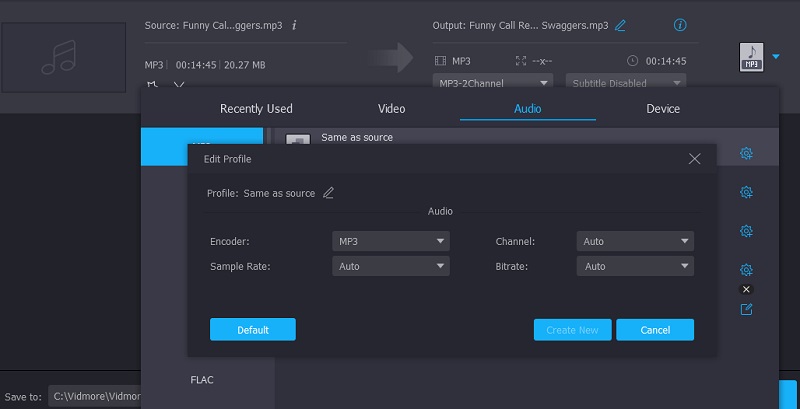Expand the Bitrate dropdown

pyautogui.click(x=635, y=266)
